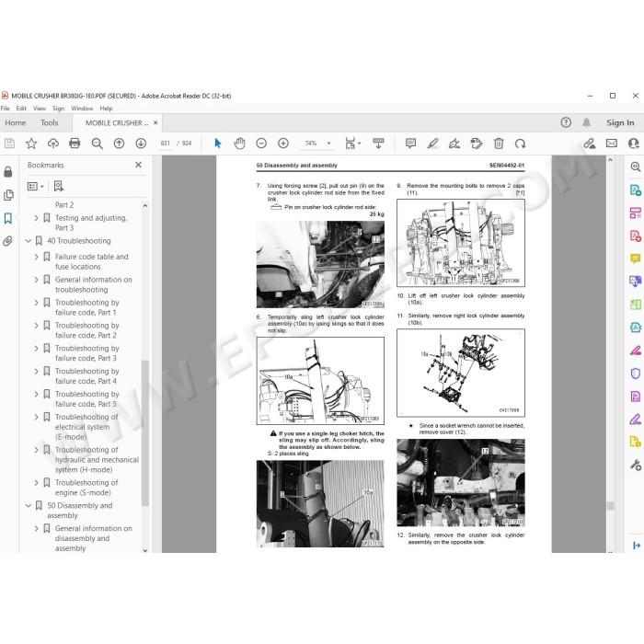644x644 pixels.
Task: Go to previous page arrow icon
Action: [x=119, y=144]
